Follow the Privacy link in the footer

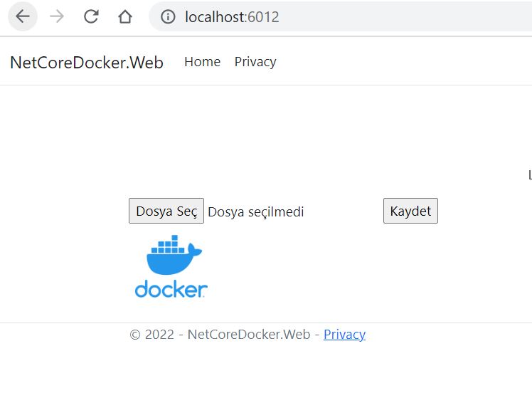(344, 335)
